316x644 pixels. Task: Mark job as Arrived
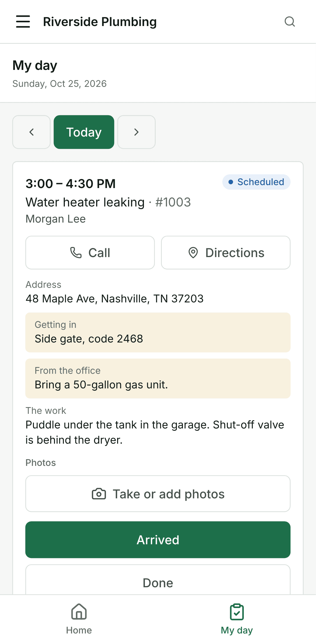(x=158, y=540)
